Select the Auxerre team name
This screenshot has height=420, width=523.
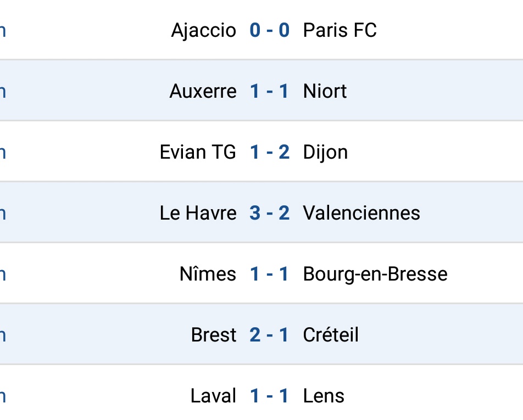[x=203, y=91]
